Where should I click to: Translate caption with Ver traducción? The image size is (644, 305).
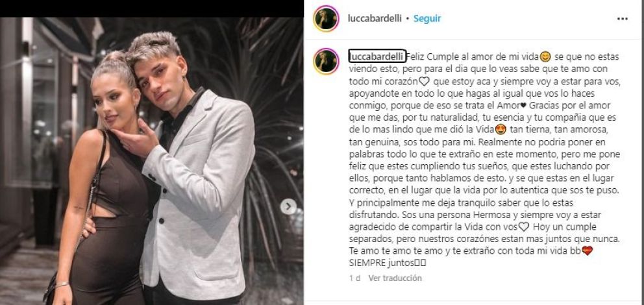pyautogui.click(x=395, y=278)
